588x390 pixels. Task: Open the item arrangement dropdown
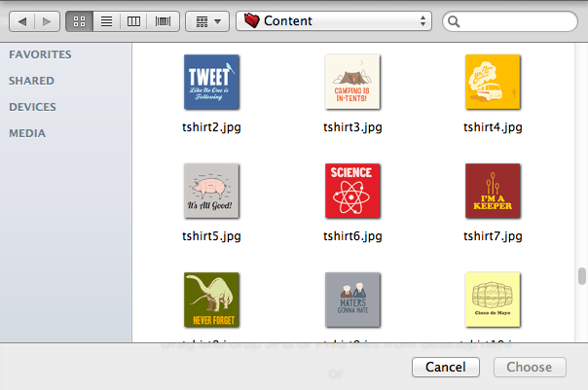pos(206,20)
